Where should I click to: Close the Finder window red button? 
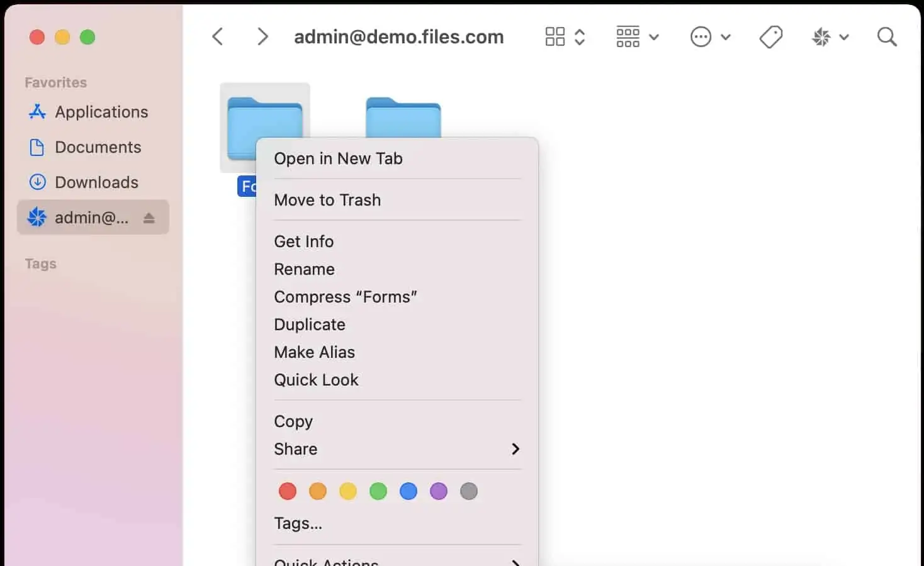pyautogui.click(x=37, y=37)
